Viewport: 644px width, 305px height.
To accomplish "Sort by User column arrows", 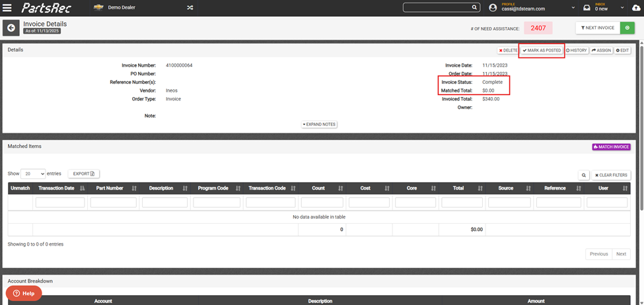I will [x=625, y=188].
